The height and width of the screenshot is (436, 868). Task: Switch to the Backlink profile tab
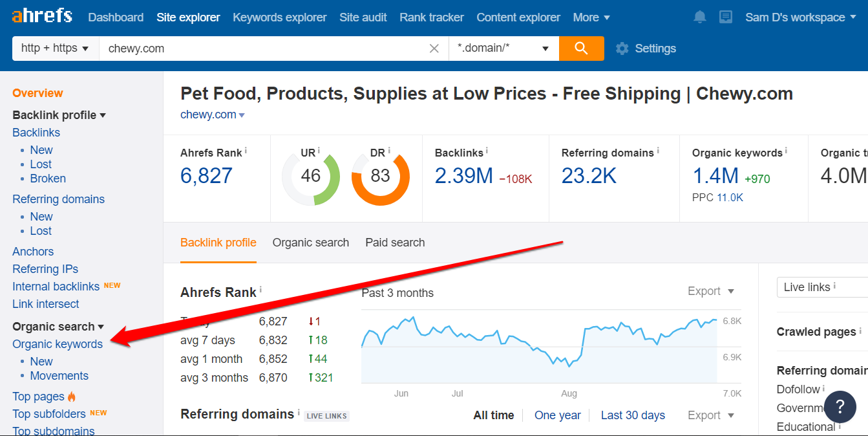tap(218, 243)
